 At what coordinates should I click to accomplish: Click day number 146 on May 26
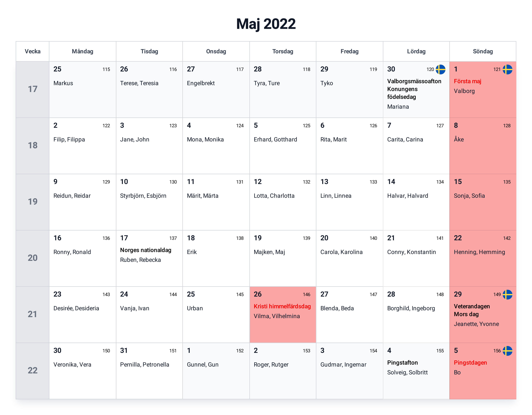[x=306, y=295]
